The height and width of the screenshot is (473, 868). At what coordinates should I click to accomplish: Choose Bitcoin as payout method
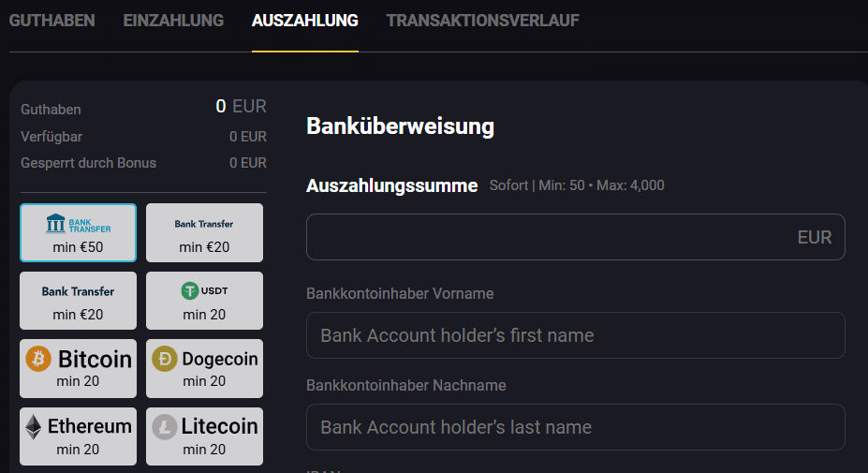(78, 368)
